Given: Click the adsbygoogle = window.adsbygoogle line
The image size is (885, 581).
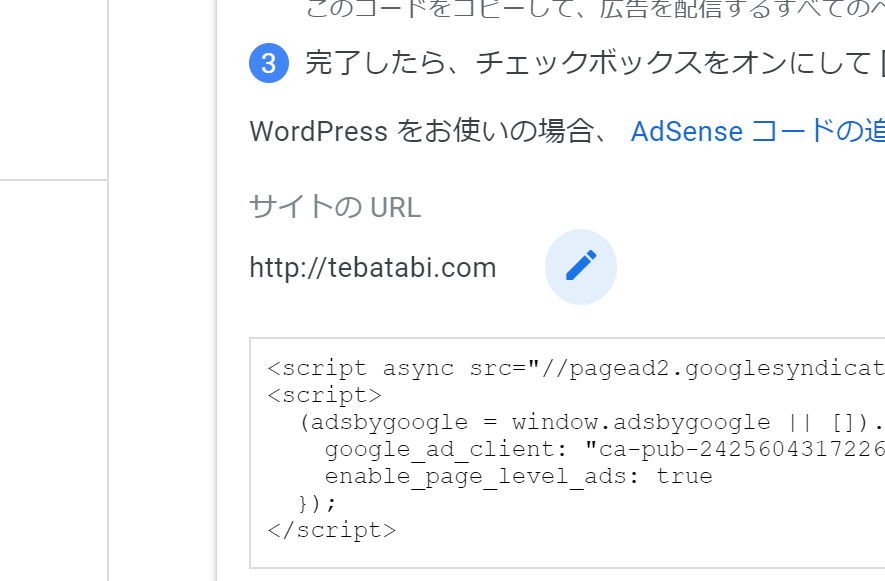Looking at the screenshot, I should 592,422.
